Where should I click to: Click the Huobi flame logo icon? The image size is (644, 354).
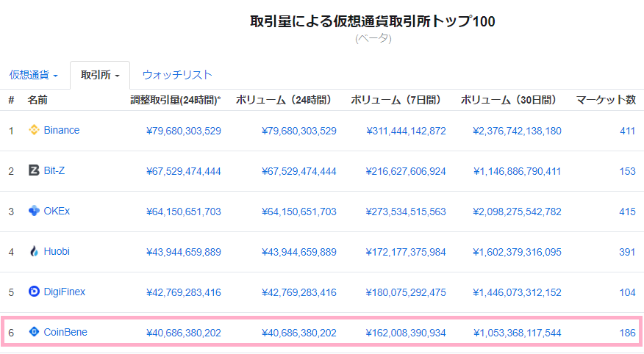point(34,252)
